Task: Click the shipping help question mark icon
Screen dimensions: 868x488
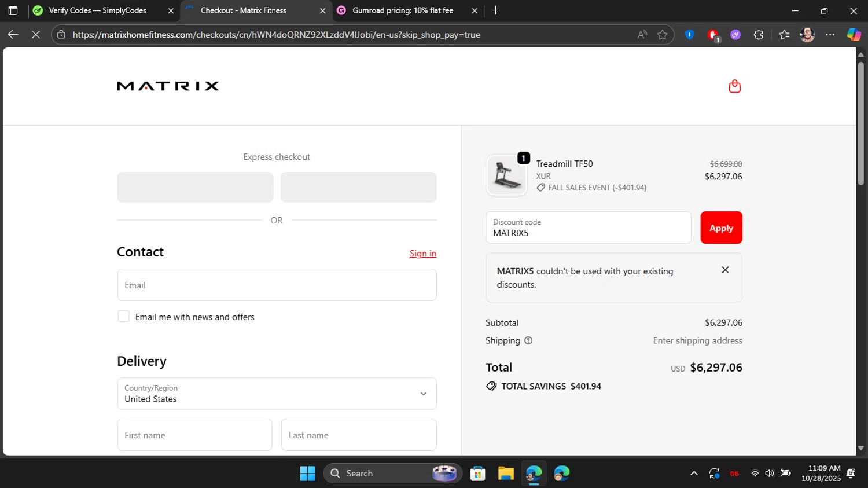Action: pyautogui.click(x=528, y=340)
